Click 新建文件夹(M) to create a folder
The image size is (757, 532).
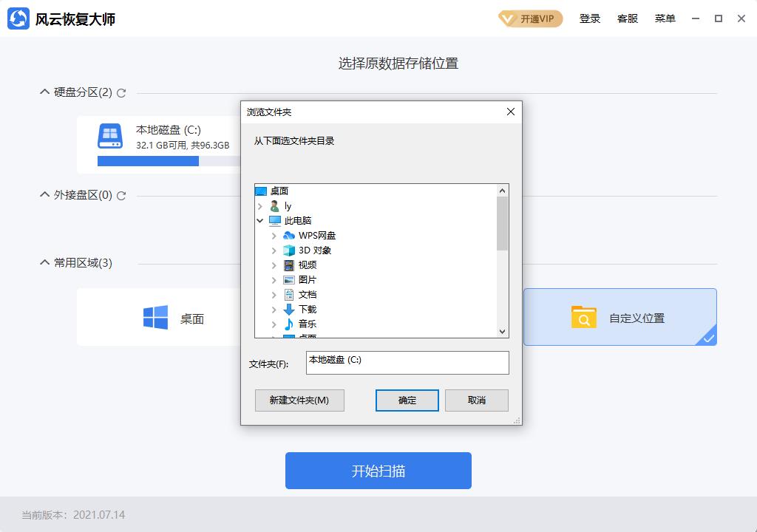click(x=299, y=400)
